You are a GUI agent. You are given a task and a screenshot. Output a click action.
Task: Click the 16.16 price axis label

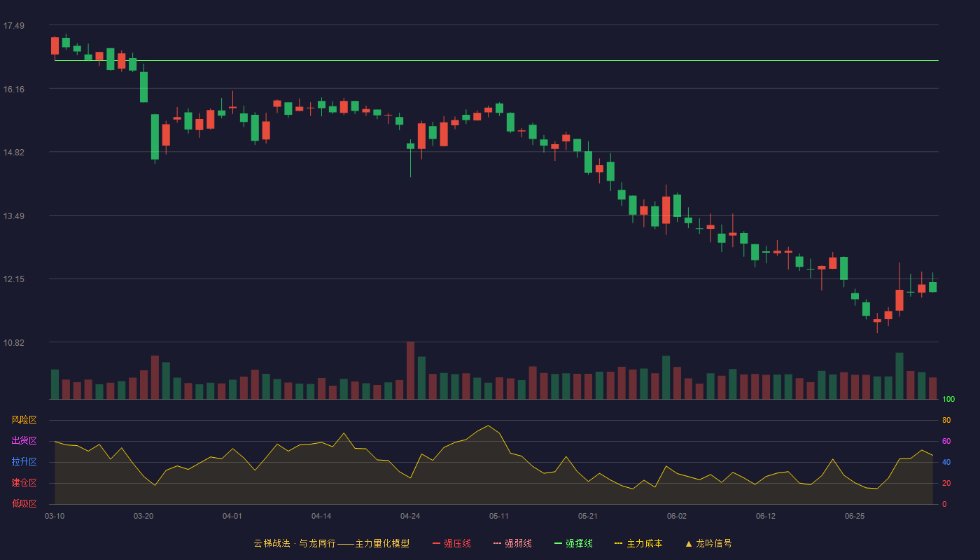click(x=13, y=90)
